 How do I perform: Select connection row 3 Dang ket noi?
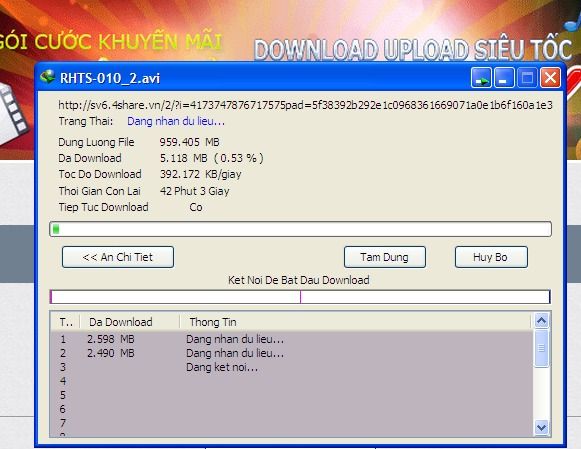(x=292, y=367)
